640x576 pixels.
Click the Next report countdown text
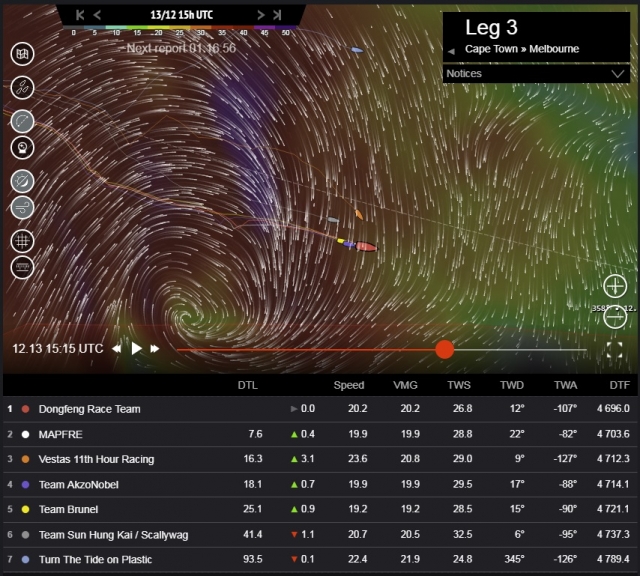181,49
